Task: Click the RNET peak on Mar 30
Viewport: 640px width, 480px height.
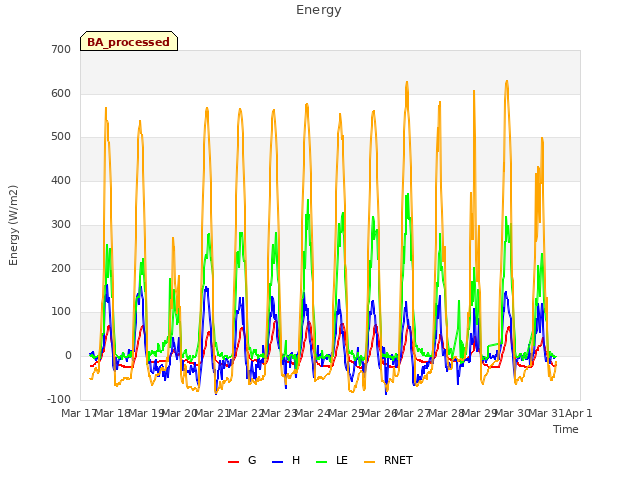Action: [507, 81]
